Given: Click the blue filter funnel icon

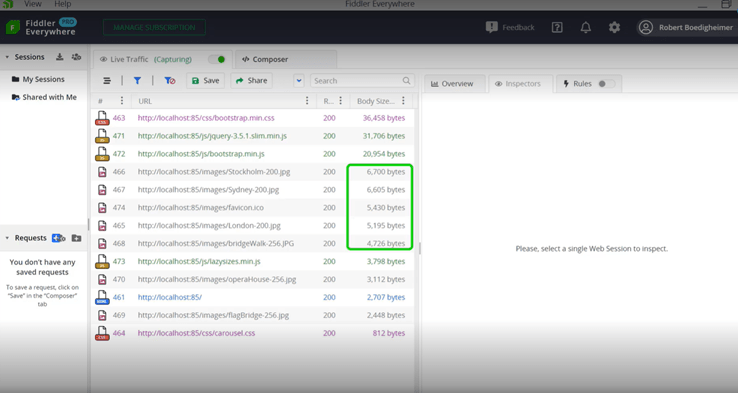Looking at the screenshot, I should (x=137, y=80).
